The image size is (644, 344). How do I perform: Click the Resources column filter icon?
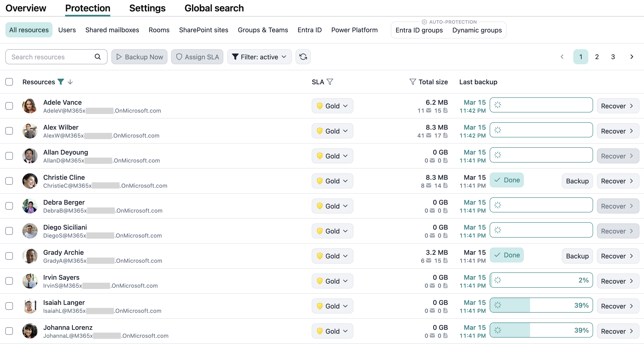pos(61,82)
